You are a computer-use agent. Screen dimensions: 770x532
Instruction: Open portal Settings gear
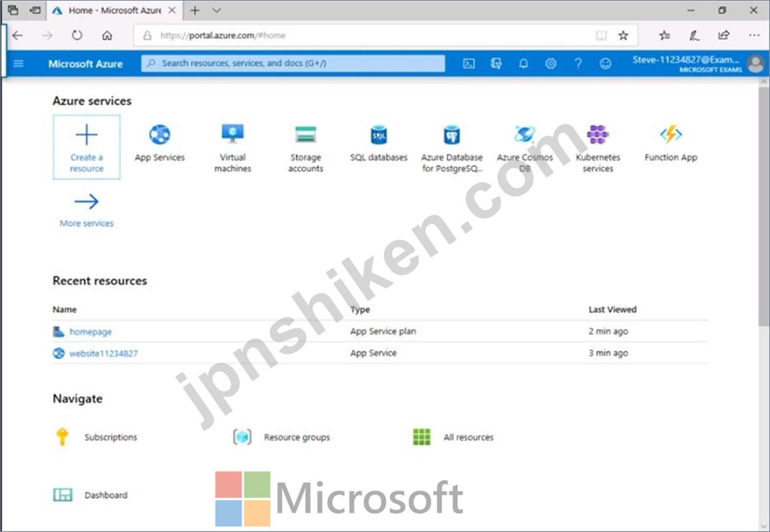coord(551,63)
